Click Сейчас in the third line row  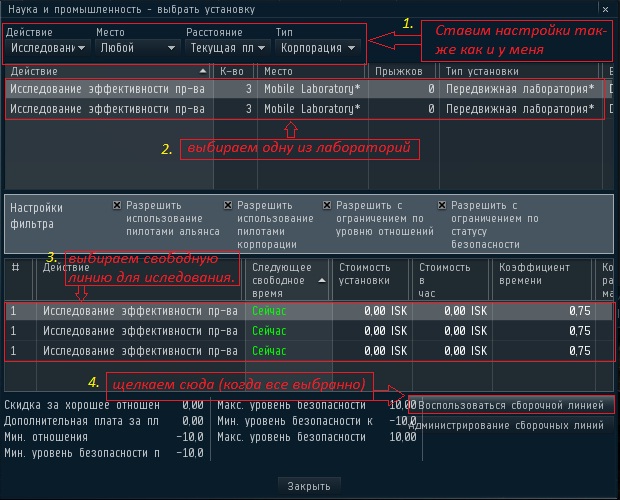click(x=269, y=351)
